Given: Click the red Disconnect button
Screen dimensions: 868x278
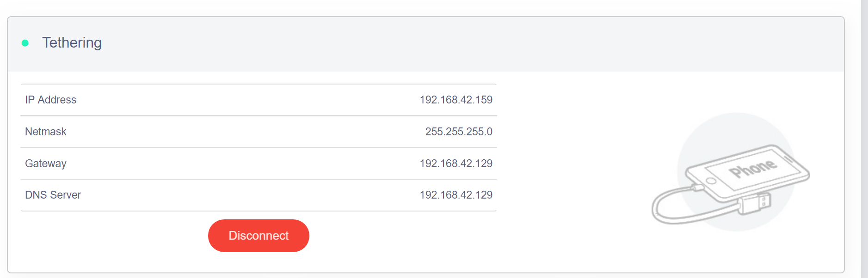Looking at the screenshot, I should point(259,236).
